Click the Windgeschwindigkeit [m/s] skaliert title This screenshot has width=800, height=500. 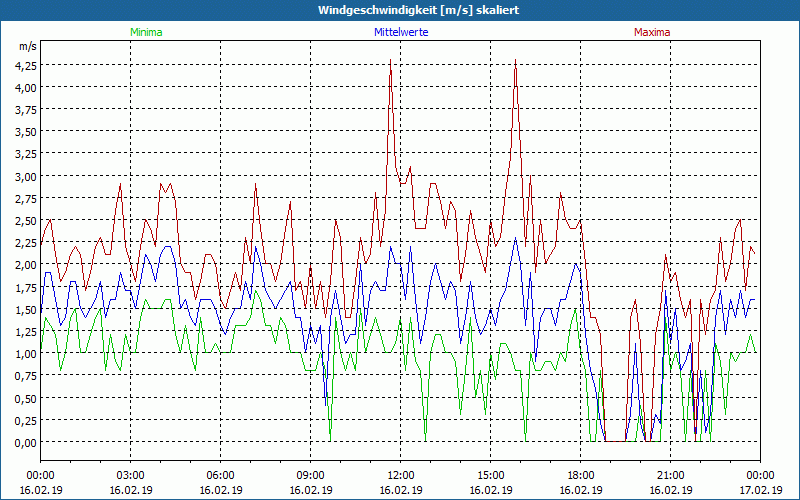(x=418, y=10)
